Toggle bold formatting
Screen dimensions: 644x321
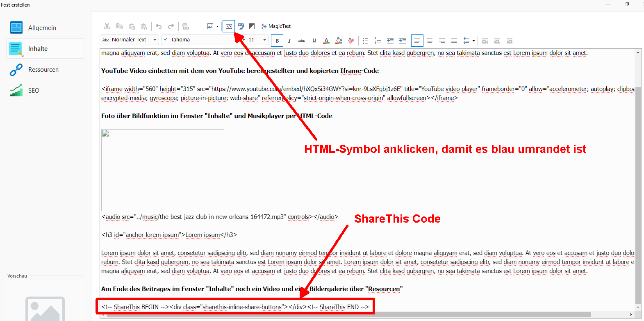pyautogui.click(x=277, y=41)
